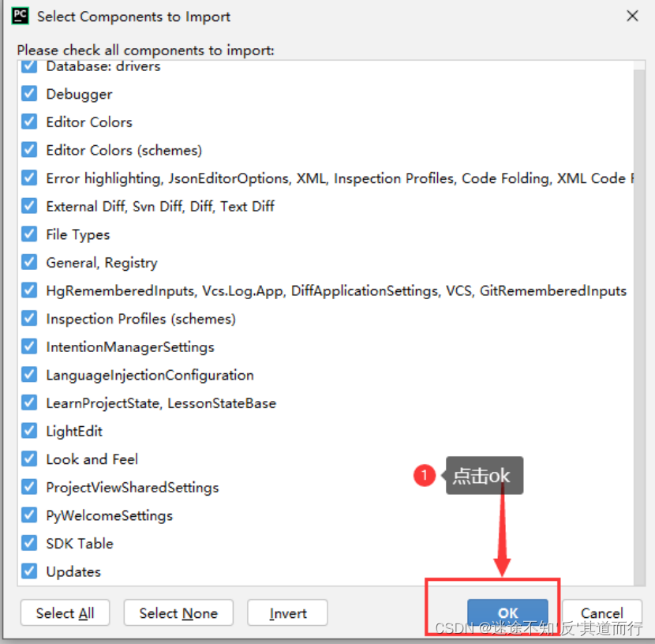The width and height of the screenshot is (655, 644).
Task: Uncheck the Look and Feel checkbox
Action: pyautogui.click(x=29, y=459)
